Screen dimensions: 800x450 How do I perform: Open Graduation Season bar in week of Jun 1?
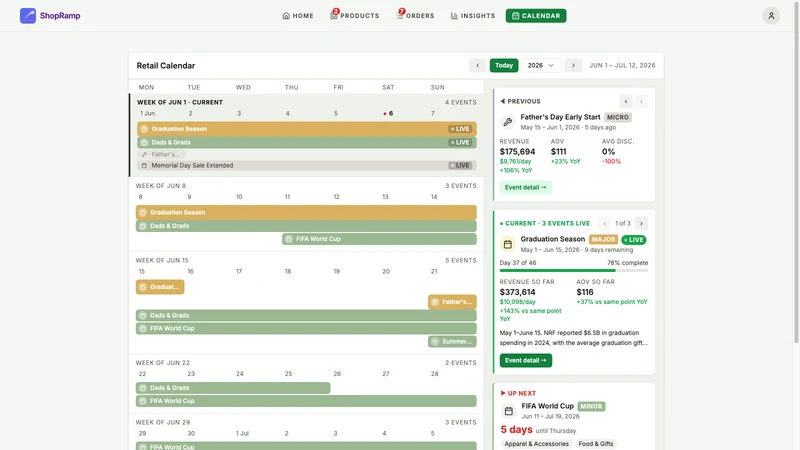point(307,129)
